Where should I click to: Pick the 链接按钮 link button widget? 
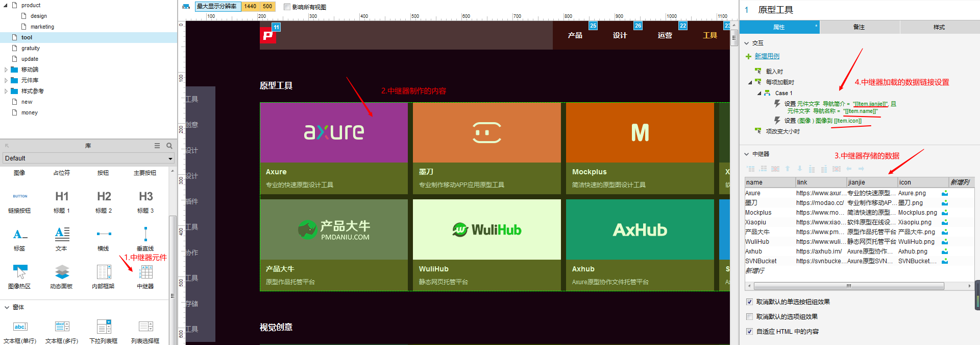click(19, 201)
